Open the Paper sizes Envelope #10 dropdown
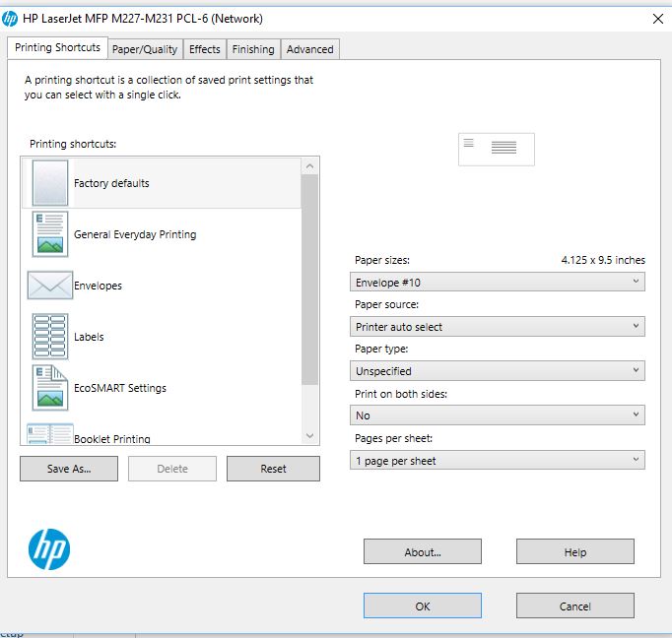The width and height of the screenshot is (672, 638). 498,282
